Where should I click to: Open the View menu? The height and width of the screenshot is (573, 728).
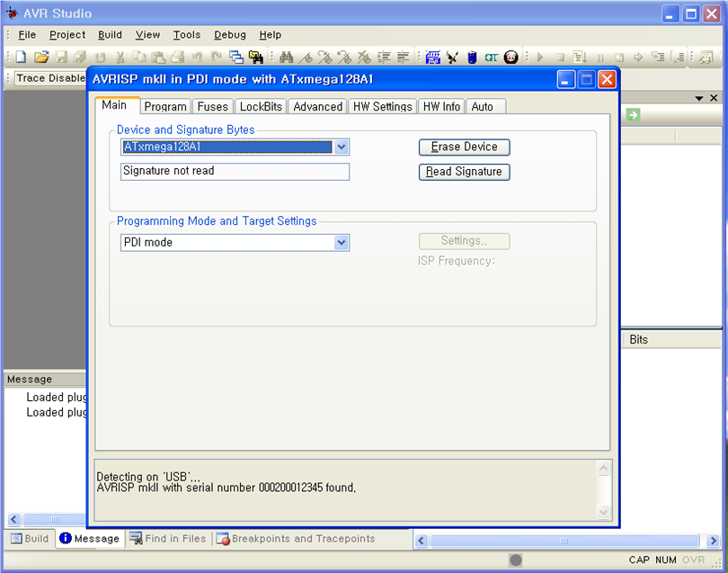click(x=147, y=35)
